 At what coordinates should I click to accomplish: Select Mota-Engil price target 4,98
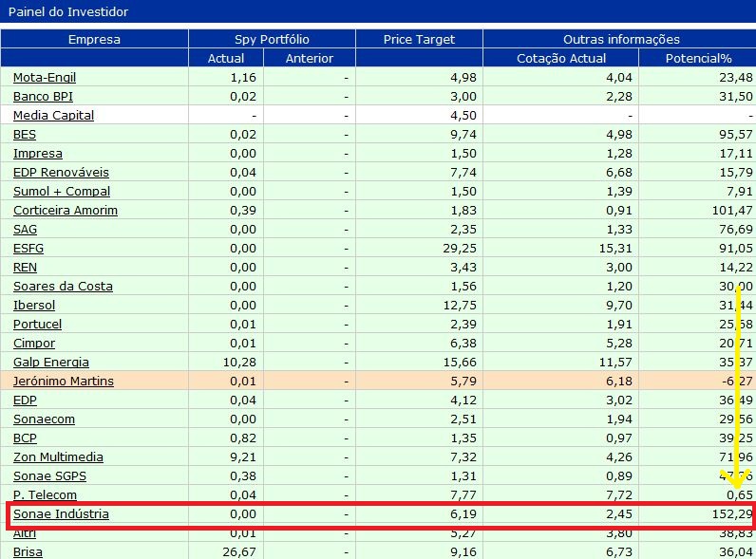pos(463,77)
